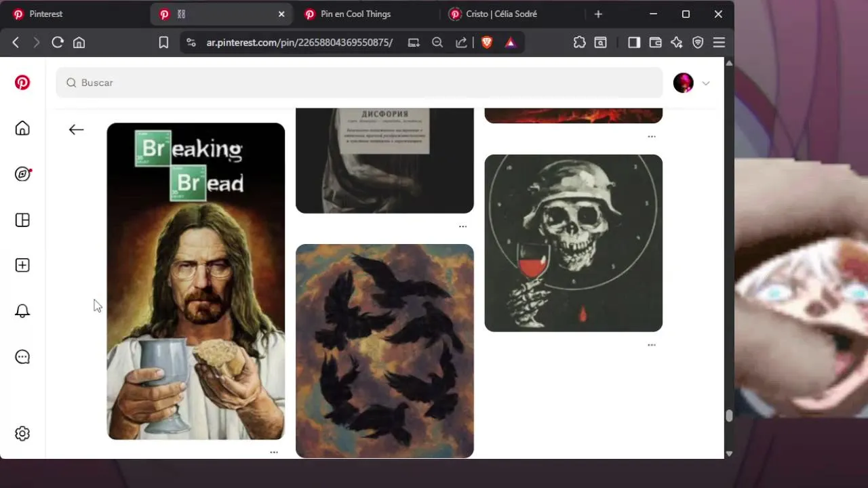Click the address bar URL
868x488 pixels.
[x=300, y=43]
